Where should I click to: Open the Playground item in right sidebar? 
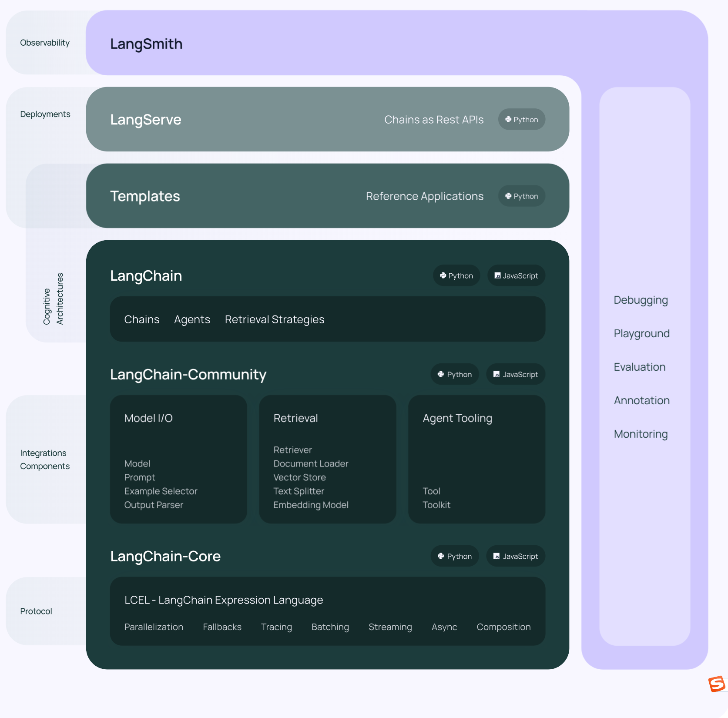[641, 333]
